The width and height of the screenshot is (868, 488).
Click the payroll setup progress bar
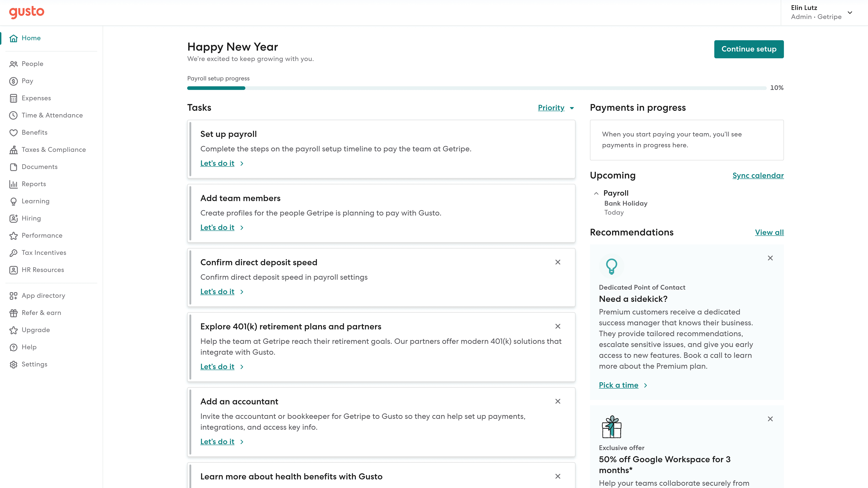(477, 88)
